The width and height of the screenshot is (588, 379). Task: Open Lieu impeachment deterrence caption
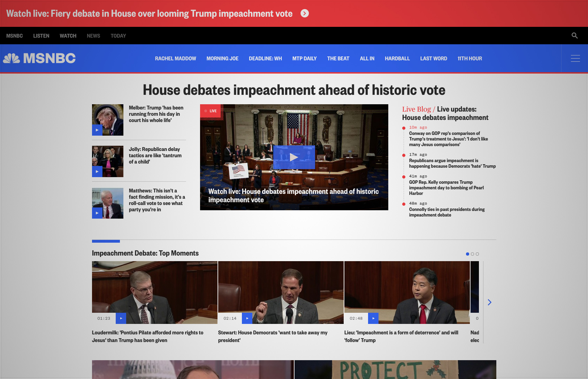(401, 336)
